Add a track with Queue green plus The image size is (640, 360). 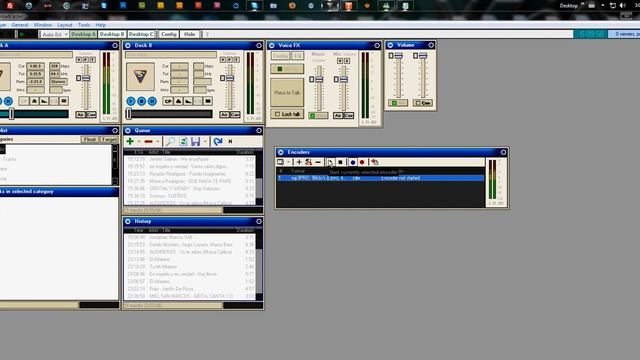(130, 141)
